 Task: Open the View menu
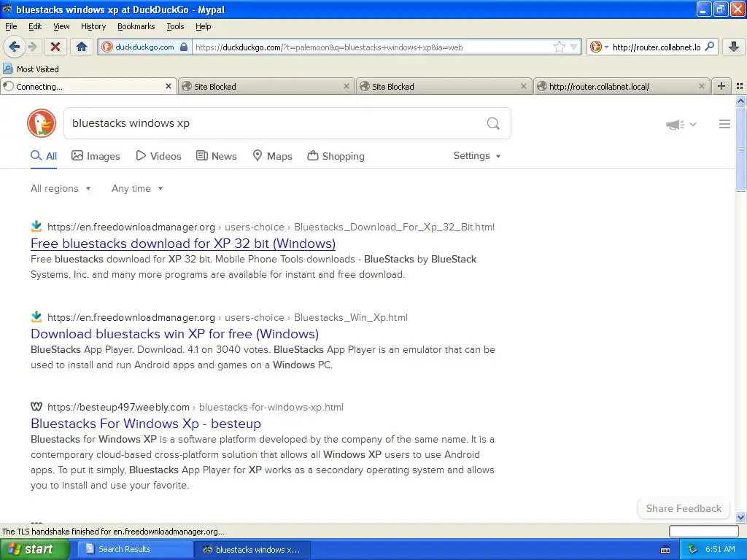(x=61, y=26)
